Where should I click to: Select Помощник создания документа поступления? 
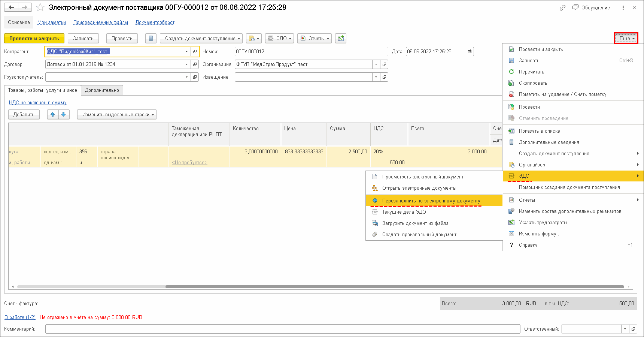click(x=572, y=187)
